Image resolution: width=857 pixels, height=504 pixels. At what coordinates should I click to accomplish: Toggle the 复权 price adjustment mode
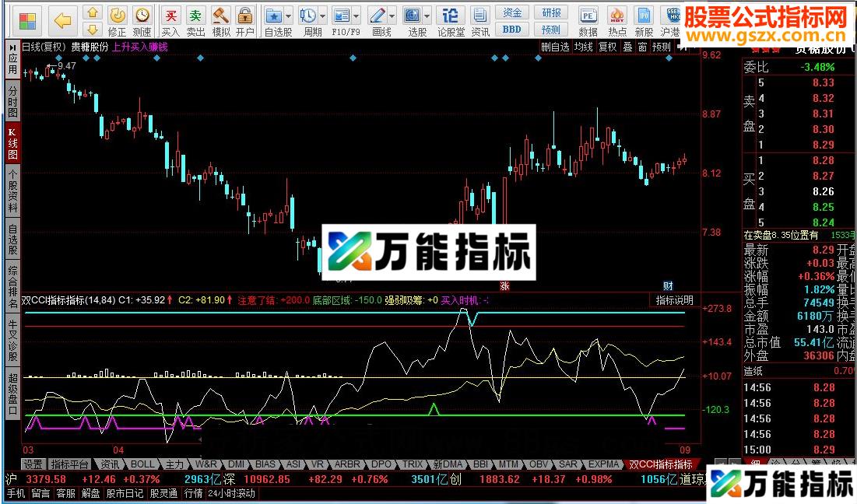(x=607, y=46)
